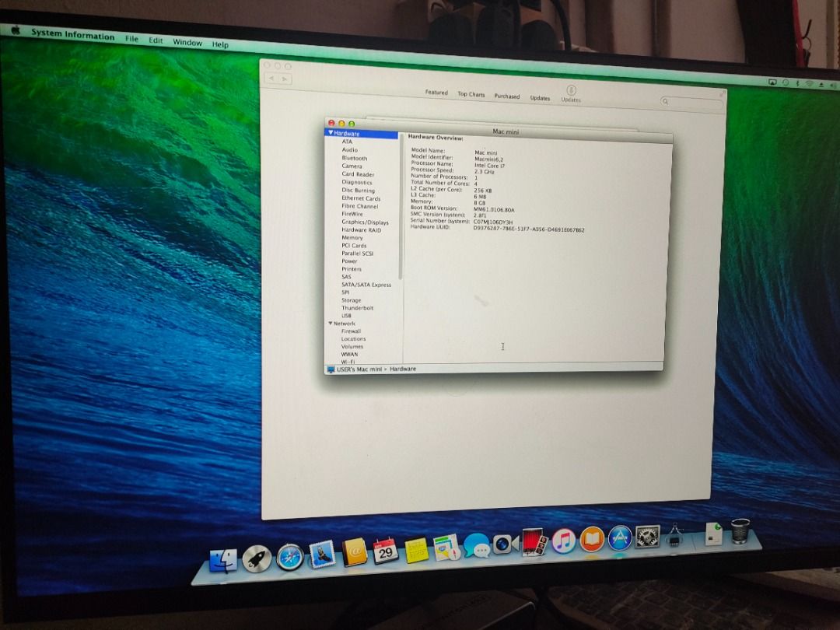840x630 pixels.
Task: Launch iTunes from the Dock
Action: tap(563, 541)
